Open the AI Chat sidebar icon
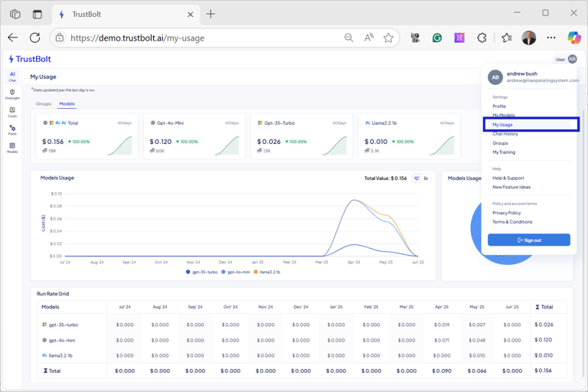The height and width of the screenshot is (392, 588). click(x=12, y=77)
